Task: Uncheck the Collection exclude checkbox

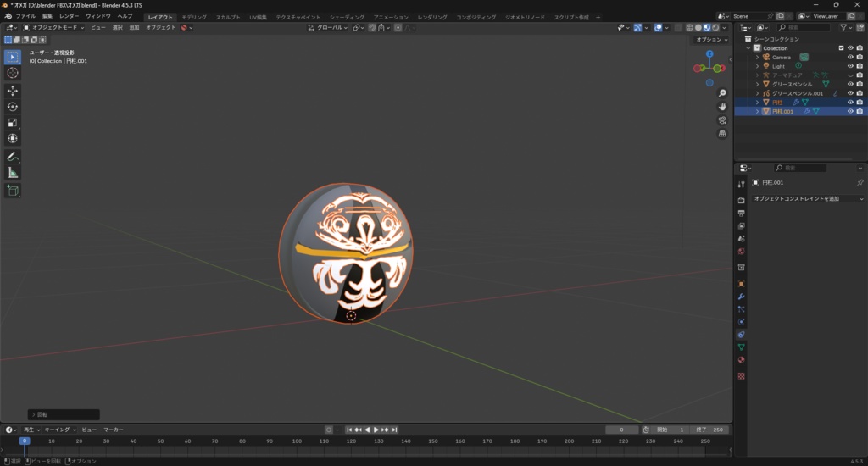Action: click(x=842, y=48)
